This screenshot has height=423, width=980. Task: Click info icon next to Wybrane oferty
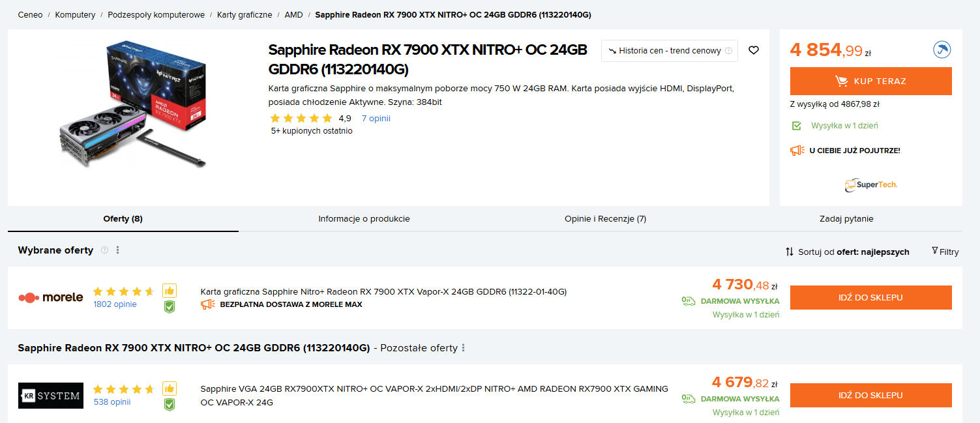[x=104, y=250]
